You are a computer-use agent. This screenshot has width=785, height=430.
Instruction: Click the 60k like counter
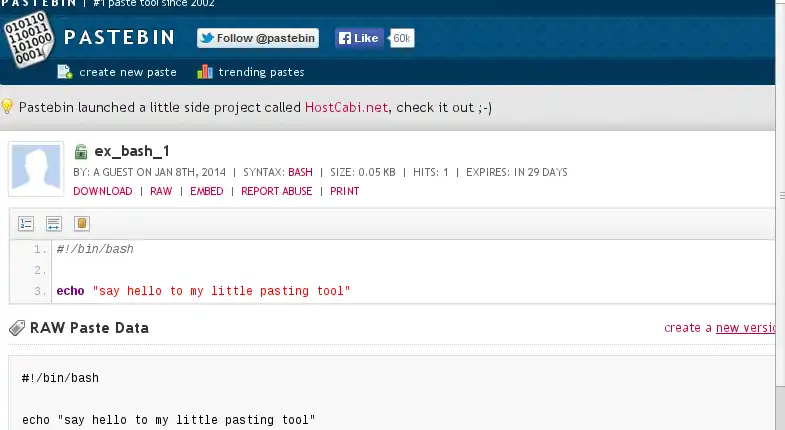(402, 38)
